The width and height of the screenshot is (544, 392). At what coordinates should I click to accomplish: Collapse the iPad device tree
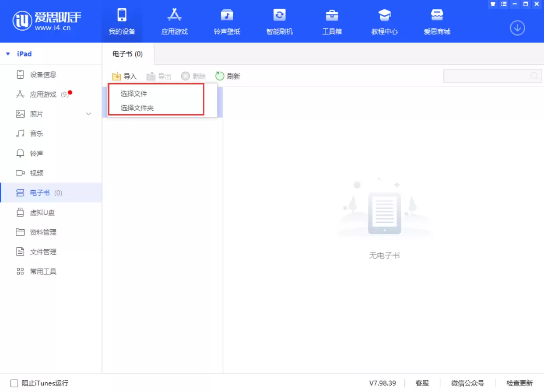point(8,54)
